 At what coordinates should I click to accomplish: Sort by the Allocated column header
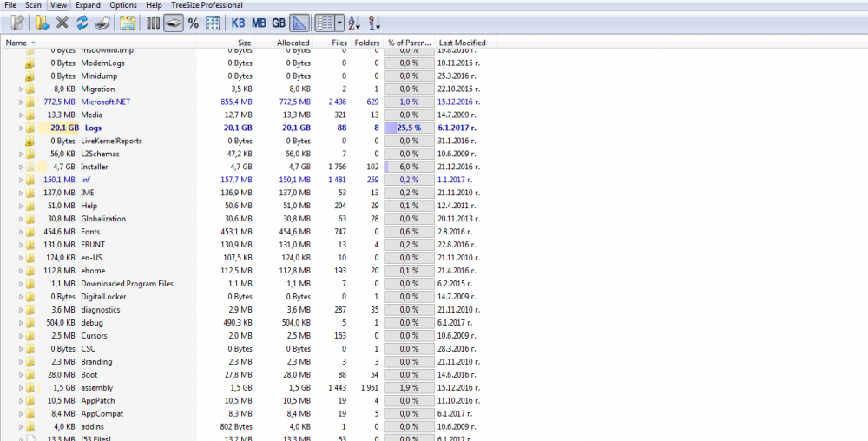pyautogui.click(x=284, y=43)
